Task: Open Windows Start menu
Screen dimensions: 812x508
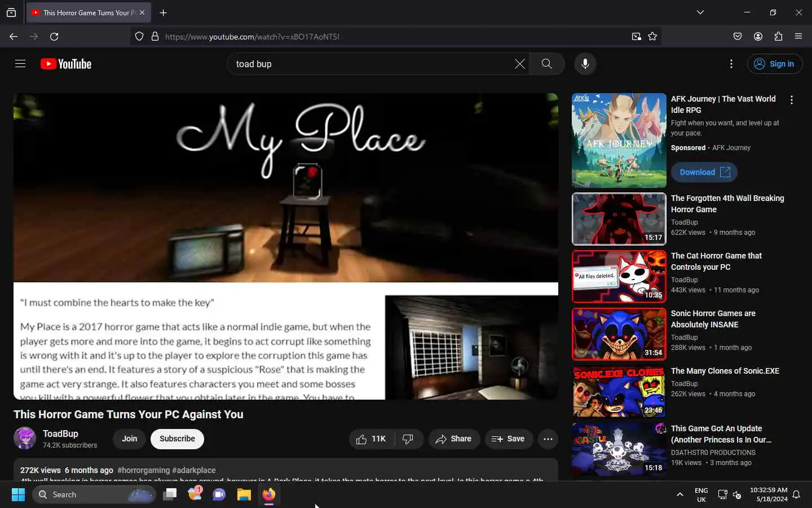Action: (18, 494)
